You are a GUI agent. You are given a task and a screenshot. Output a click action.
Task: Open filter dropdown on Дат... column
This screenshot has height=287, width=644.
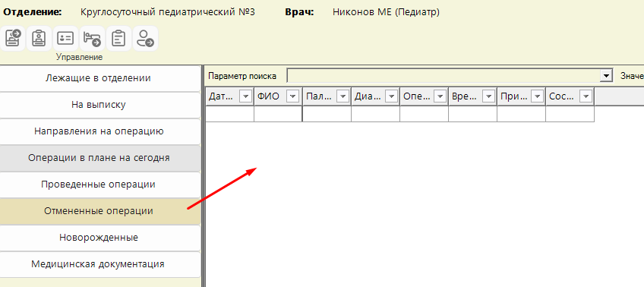click(245, 97)
